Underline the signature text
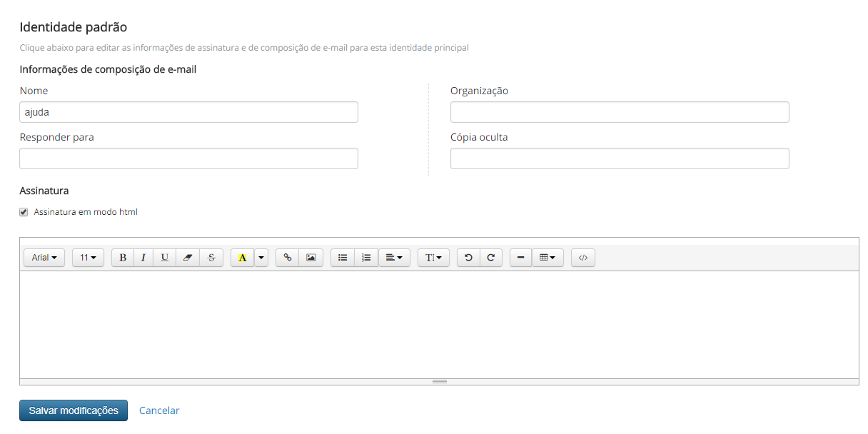Screen dimensions: 868x434 [x=164, y=258]
